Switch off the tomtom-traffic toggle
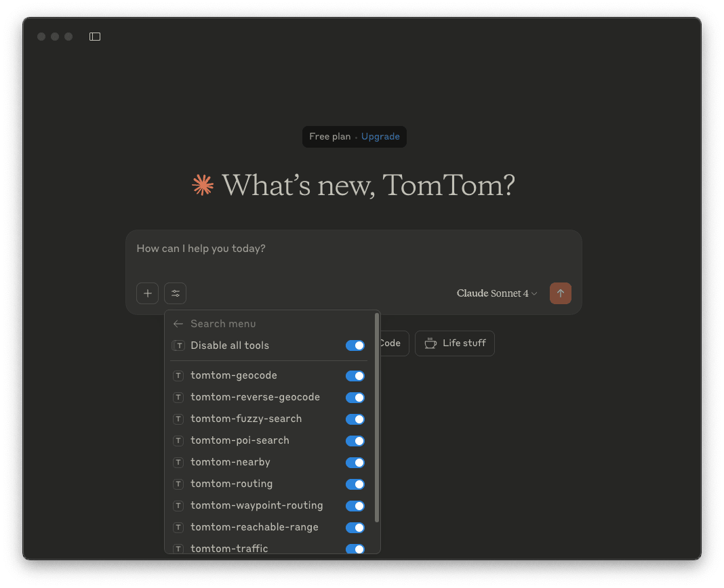This screenshot has height=588, width=724. (x=355, y=548)
